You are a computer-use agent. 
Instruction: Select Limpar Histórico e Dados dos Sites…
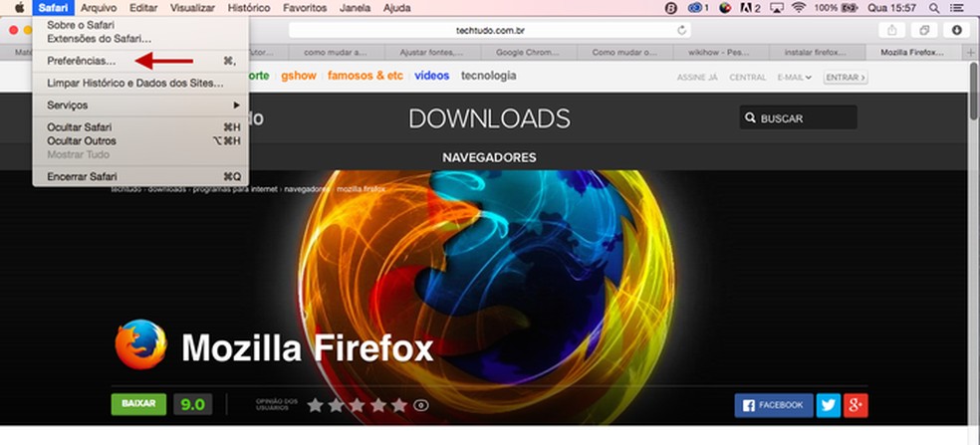(x=140, y=83)
